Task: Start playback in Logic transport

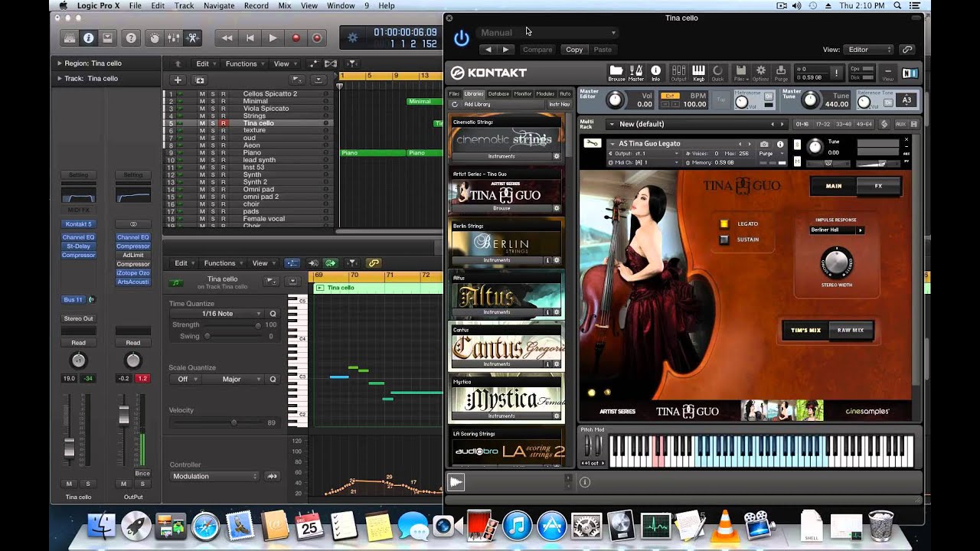Action: [x=273, y=37]
